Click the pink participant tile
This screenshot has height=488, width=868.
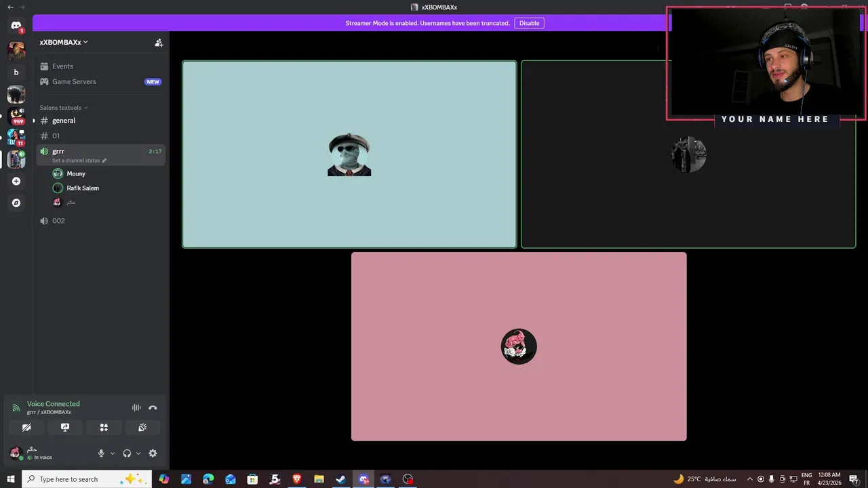coord(519,346)
